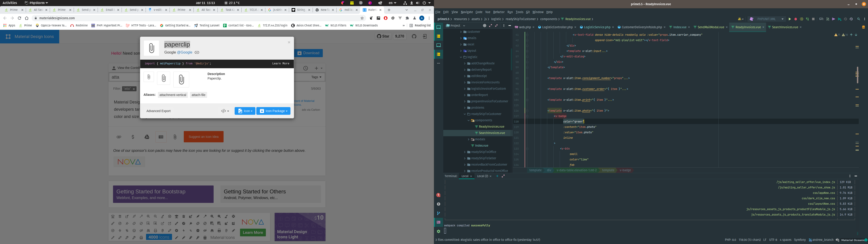Open the Navigate menu
Screen dimensions: 868x244
(x=467, y=12)
